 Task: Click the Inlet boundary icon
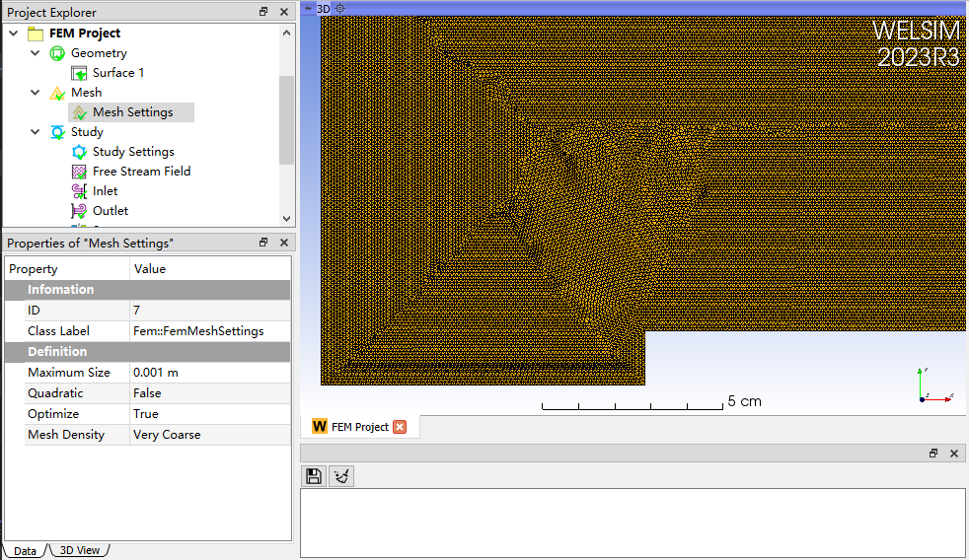(x=79, y=191)
